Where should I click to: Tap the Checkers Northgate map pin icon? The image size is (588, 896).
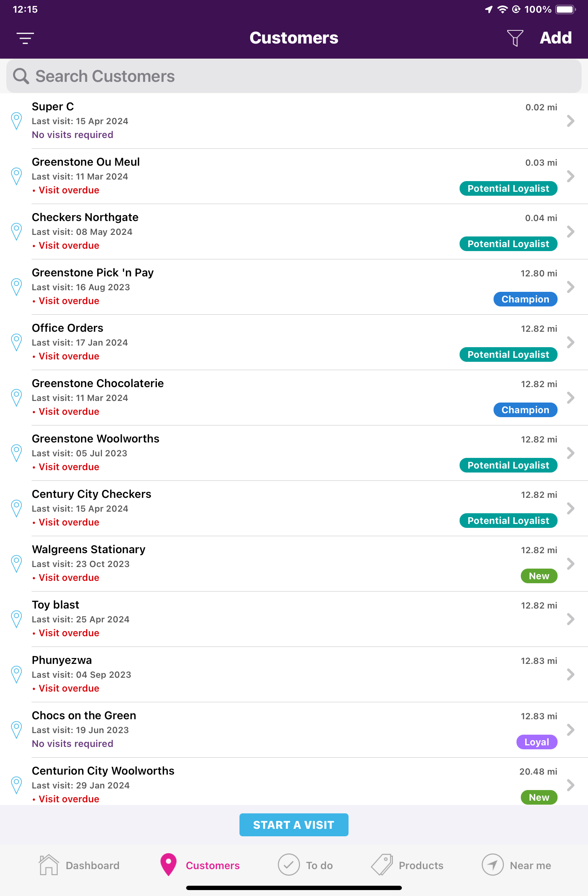[17, 231]
